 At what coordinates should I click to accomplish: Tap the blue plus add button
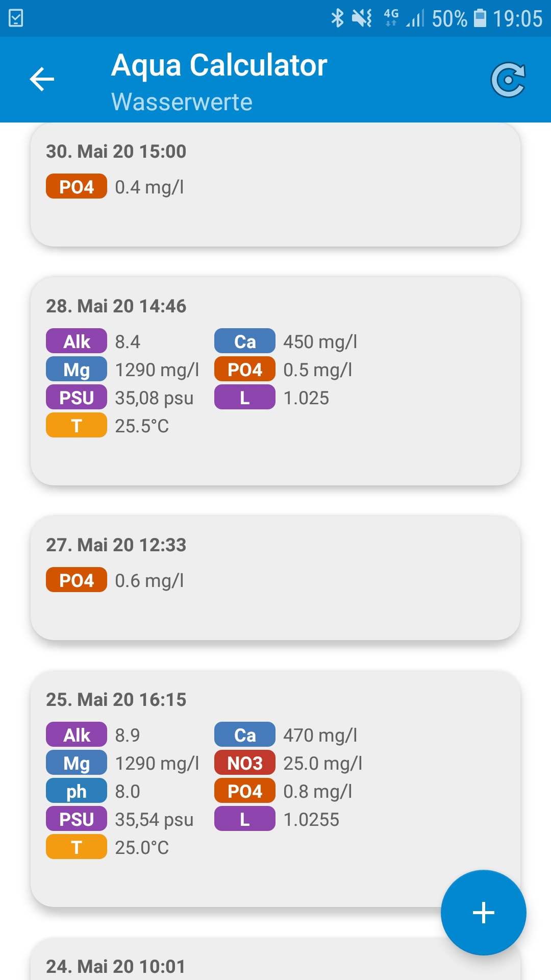tap(483, 912)
